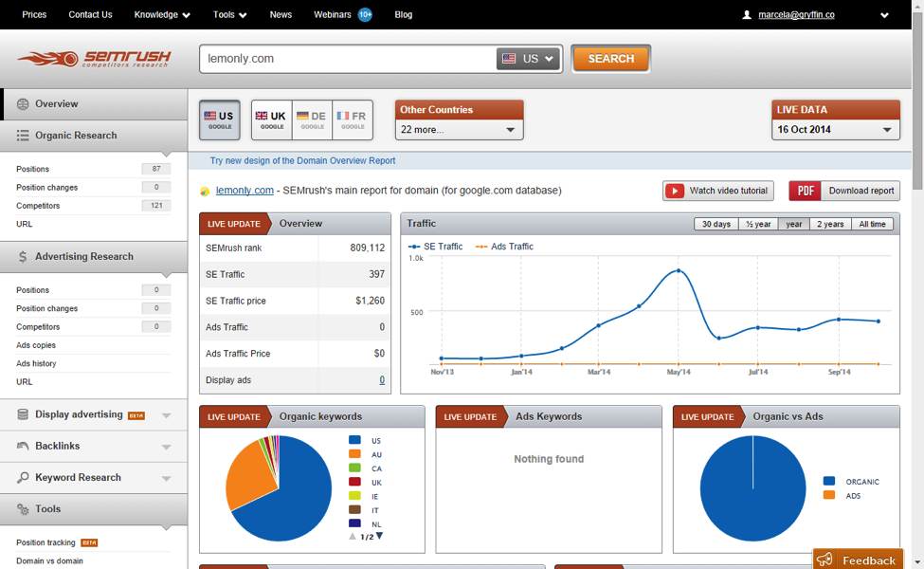
Task: Click the blue US legend swatch
Action: pyautogui.click(x=354, y=440)
